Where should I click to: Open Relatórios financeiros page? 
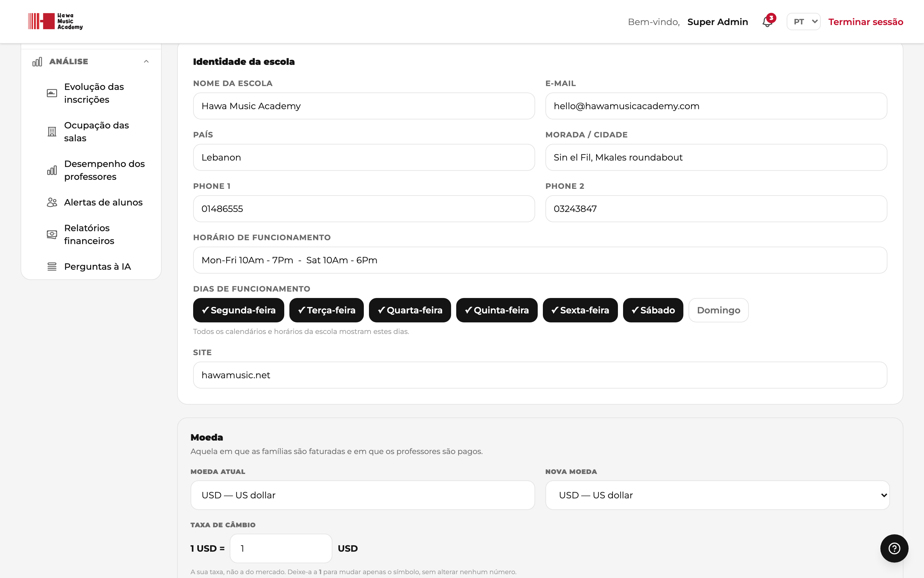coord(89,234)
